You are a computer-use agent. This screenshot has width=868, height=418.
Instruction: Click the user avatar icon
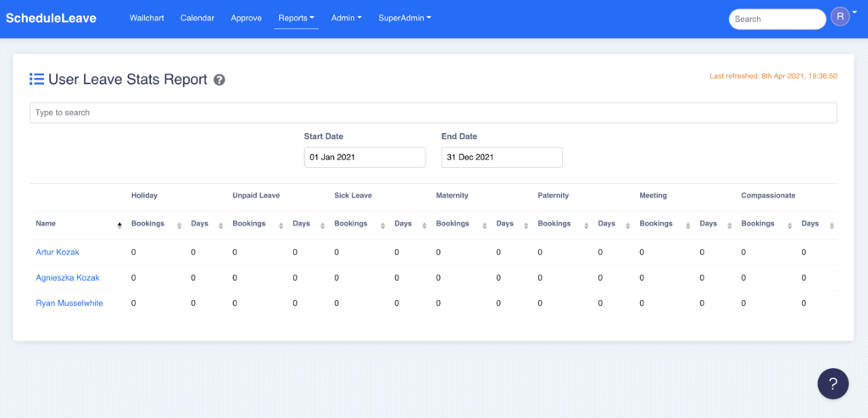coord(839,17)
